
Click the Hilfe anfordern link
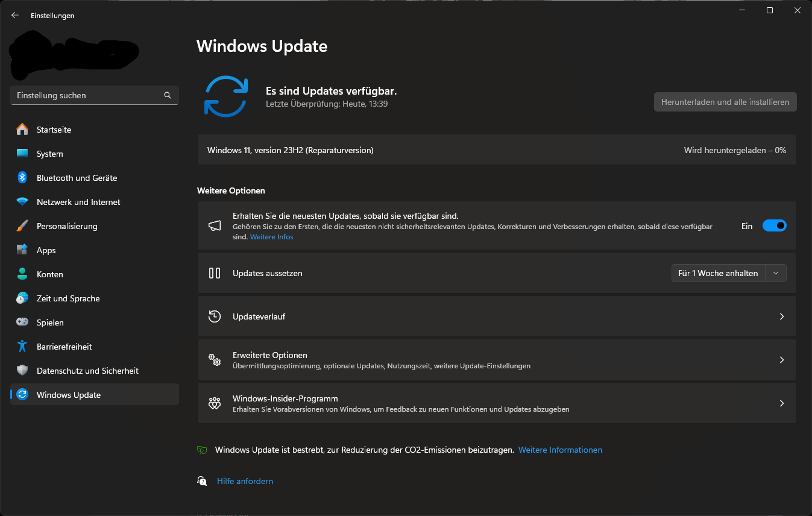click(x=245, y=481)
